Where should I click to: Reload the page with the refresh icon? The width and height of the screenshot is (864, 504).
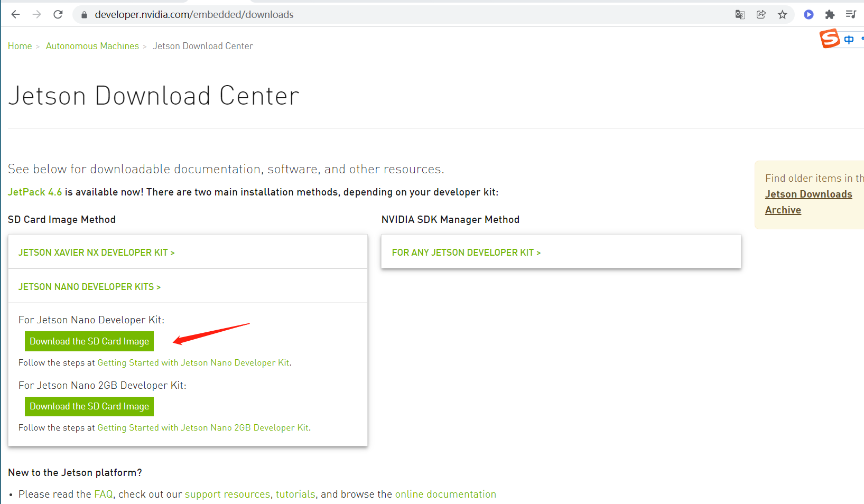58,14
